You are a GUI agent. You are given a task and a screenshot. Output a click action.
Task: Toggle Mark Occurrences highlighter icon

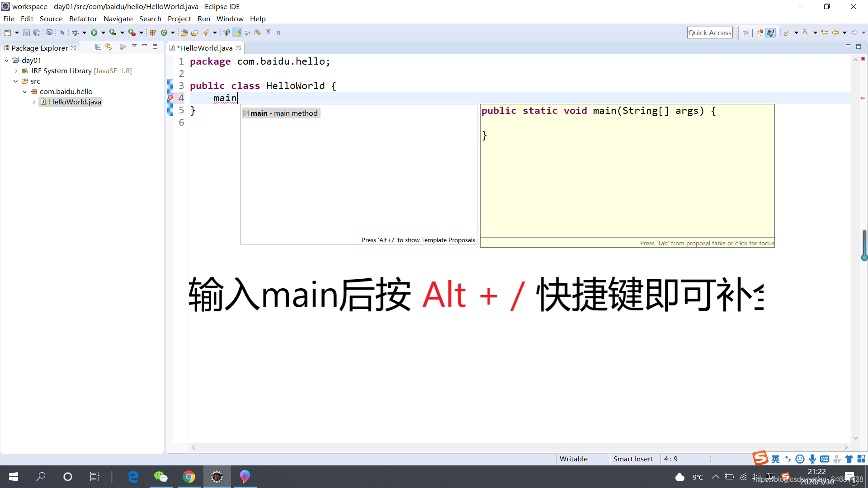[x=237, y=33]
